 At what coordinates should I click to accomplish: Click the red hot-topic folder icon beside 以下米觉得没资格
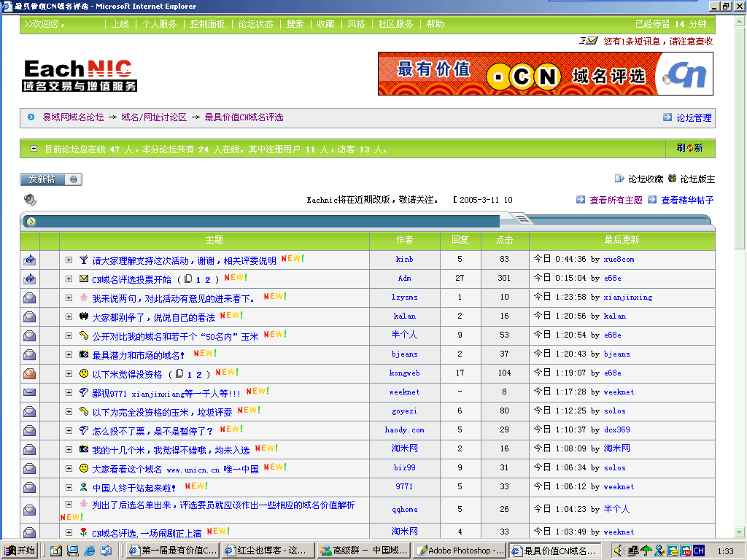click(30, 373)
